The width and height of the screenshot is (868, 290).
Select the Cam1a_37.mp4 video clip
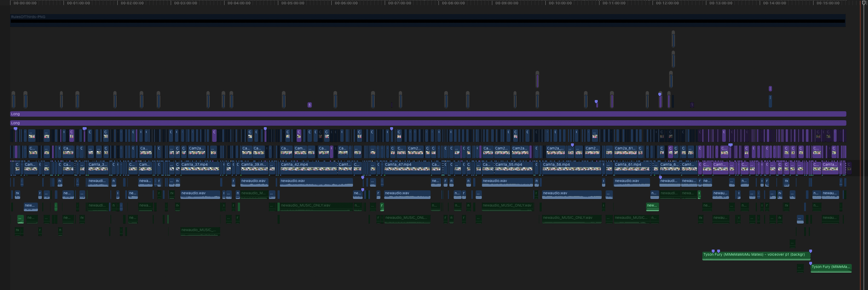[200, 168]
